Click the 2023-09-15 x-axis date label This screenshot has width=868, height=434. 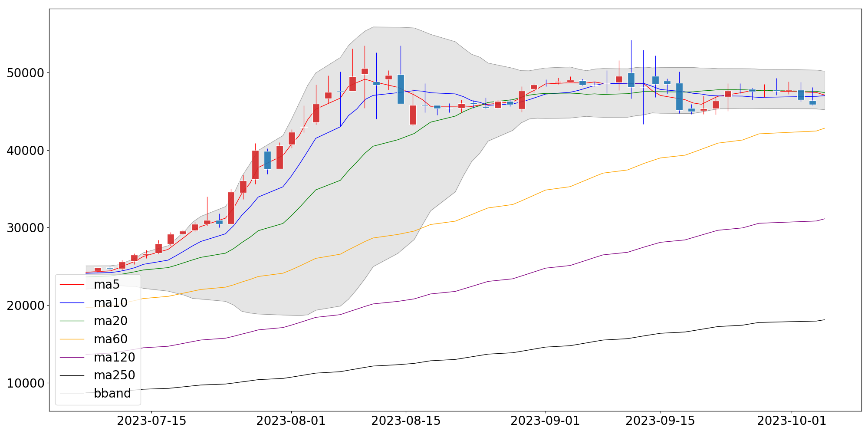pos(660,421)
